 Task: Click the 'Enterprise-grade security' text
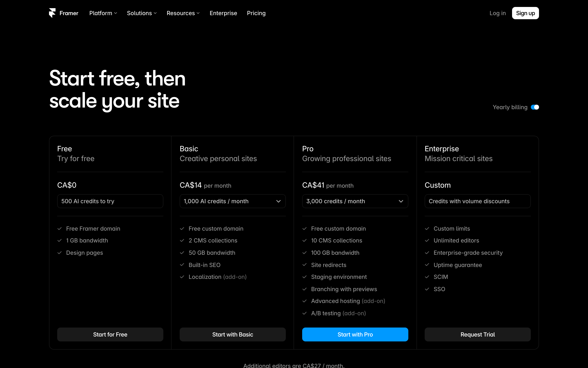468,253
